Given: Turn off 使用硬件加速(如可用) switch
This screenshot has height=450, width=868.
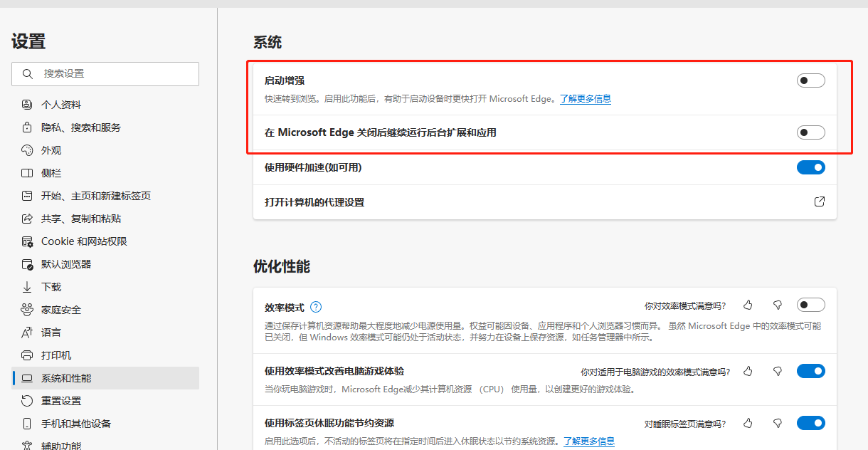Looking at the screenshot, I should coord(811,167).
